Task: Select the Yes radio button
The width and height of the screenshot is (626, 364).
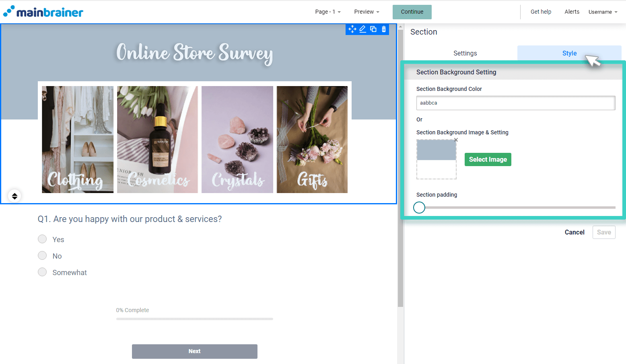Action: tap(42, 239)
